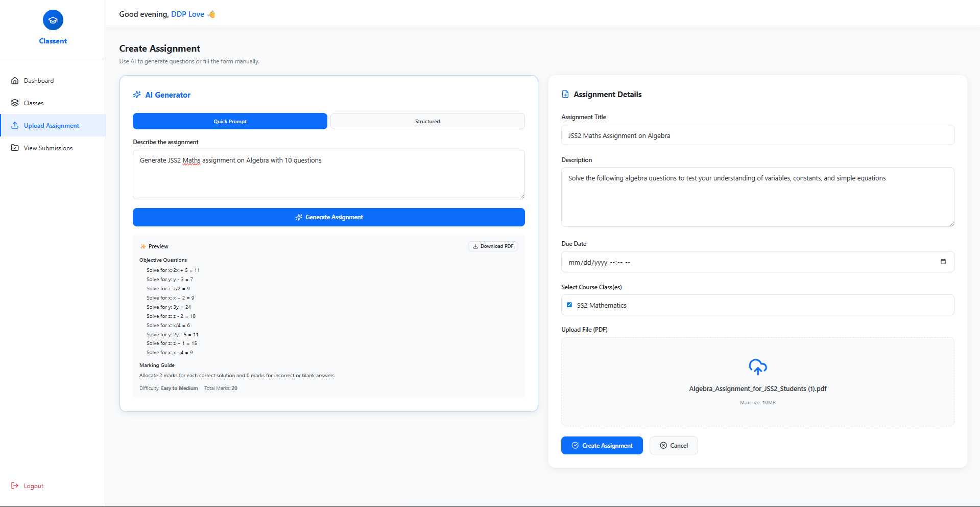Click the SS2 Mathematics label
Screen dimensions: 980x507
(x=602, y=306)
